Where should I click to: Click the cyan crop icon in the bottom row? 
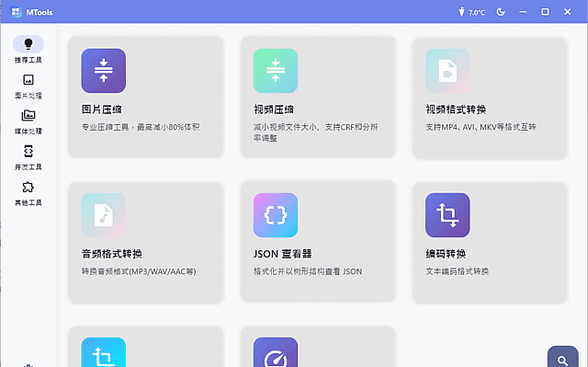tap(104, 352)
